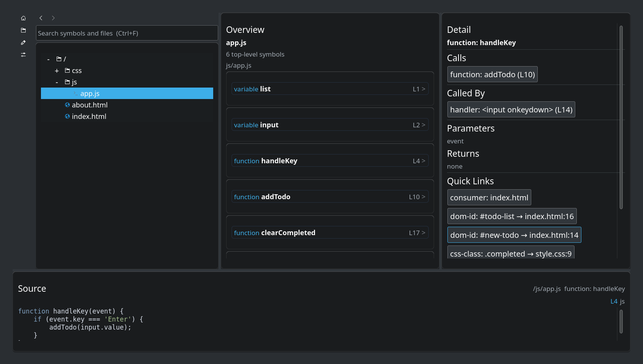Expand the css folder
Screen dimensions: 643x364
pyautogui.click(x=57, y=71)
